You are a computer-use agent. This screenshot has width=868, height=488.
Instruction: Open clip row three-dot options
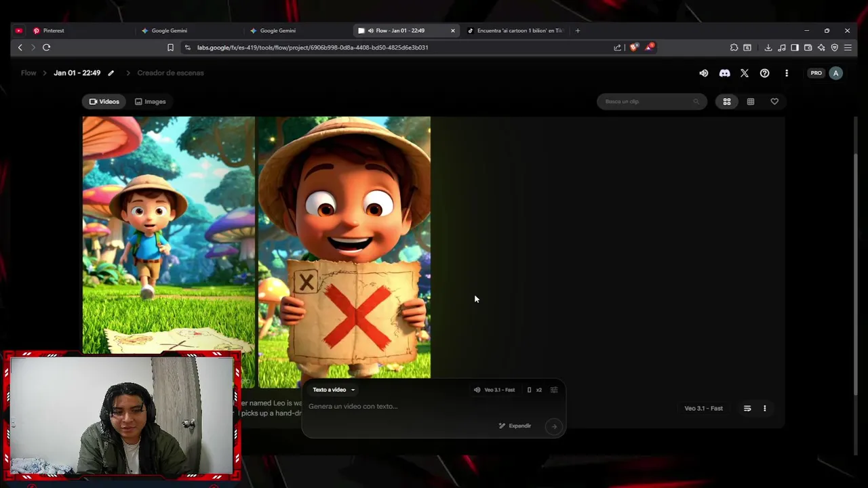coord(765,409)
